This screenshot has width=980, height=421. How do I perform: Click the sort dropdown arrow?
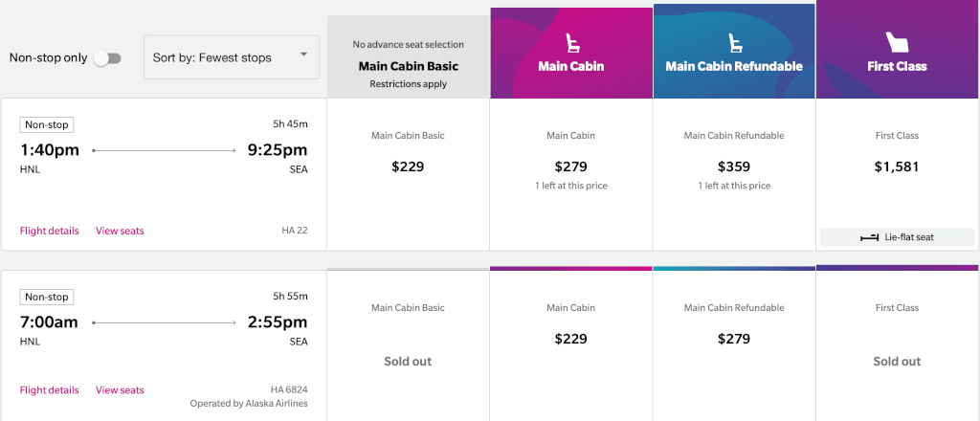point(303,55)
